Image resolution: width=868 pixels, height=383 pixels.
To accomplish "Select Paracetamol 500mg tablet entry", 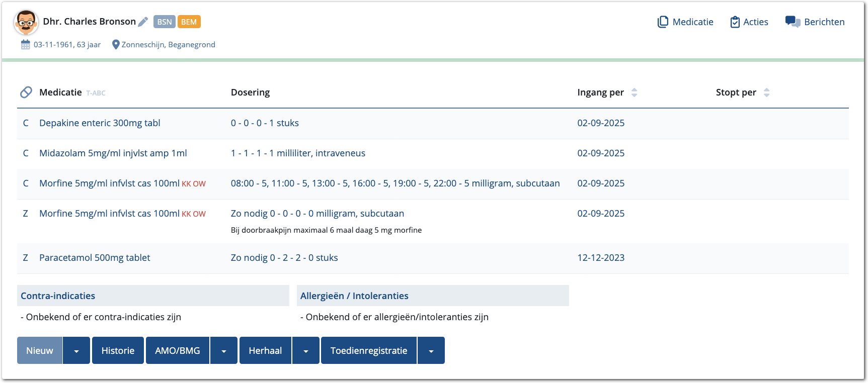I will click(x=95, y=258).
